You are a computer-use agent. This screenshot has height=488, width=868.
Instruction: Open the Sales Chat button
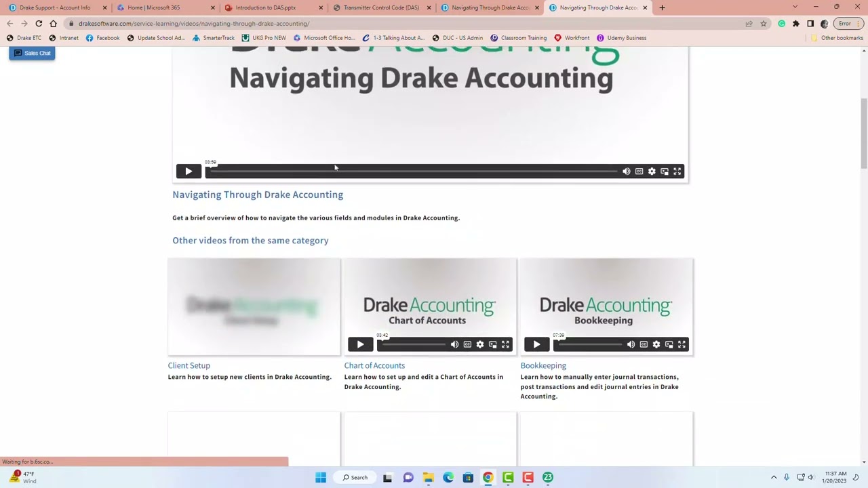[x=32, y=53]
